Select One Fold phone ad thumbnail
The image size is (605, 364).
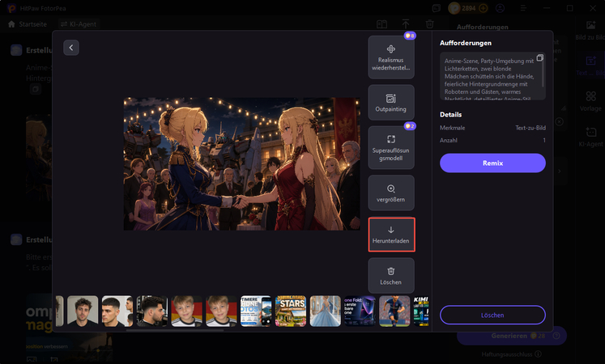click(360, 311)
